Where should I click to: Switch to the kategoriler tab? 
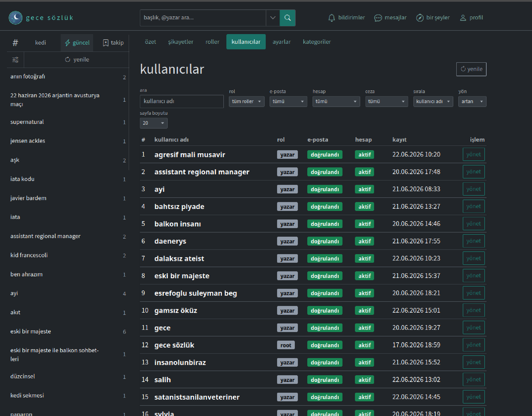[x=317, y=42]
